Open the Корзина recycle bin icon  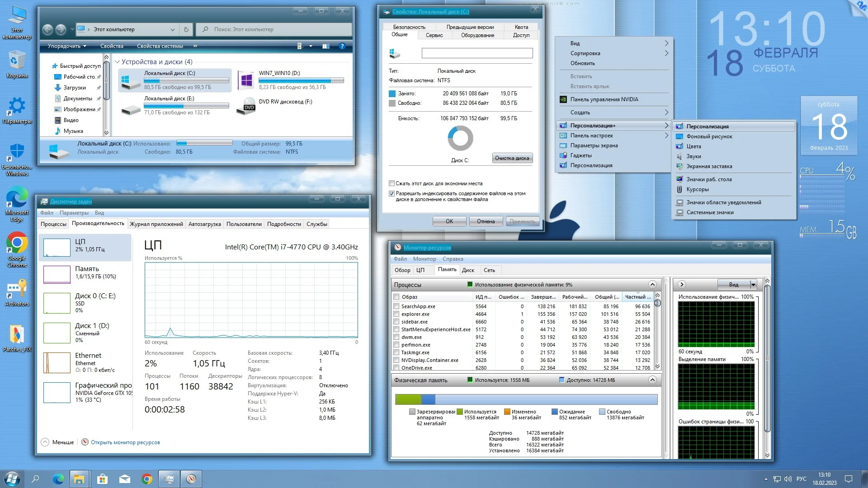17,61
